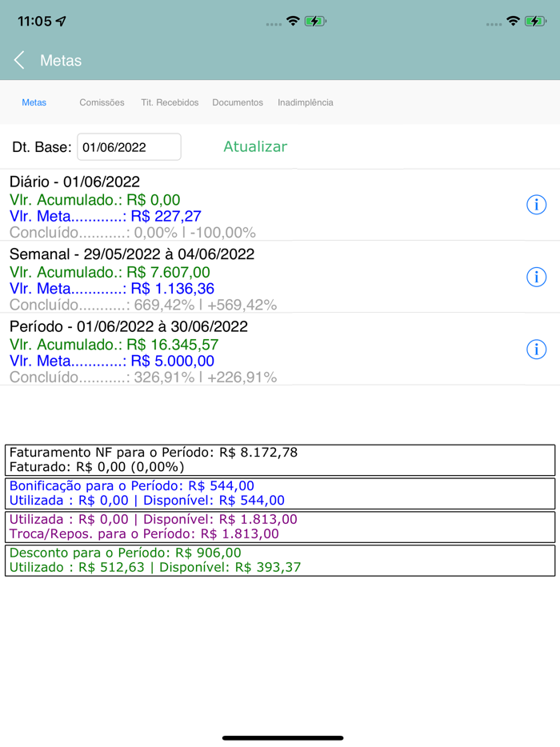
Task: Tap the Dt. Base date field
Action: (x=129, y=146)
